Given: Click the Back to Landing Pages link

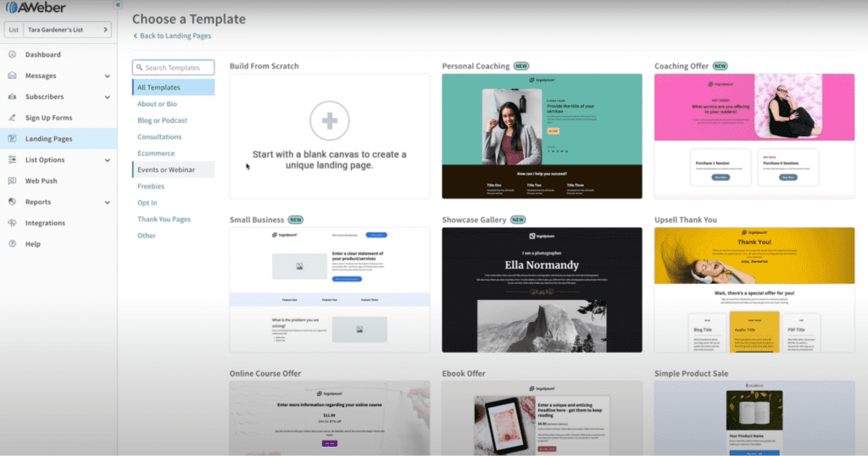Looking at the screenshot, I should tap(172, 36).
